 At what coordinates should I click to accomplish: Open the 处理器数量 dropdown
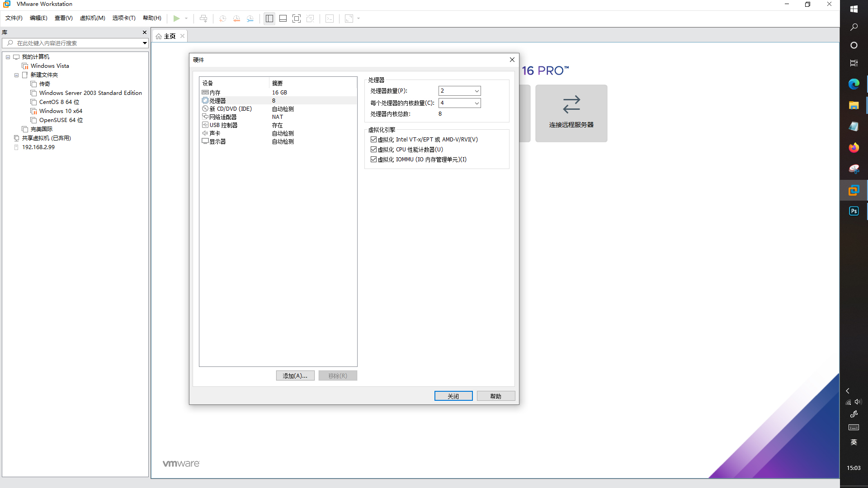459,91
